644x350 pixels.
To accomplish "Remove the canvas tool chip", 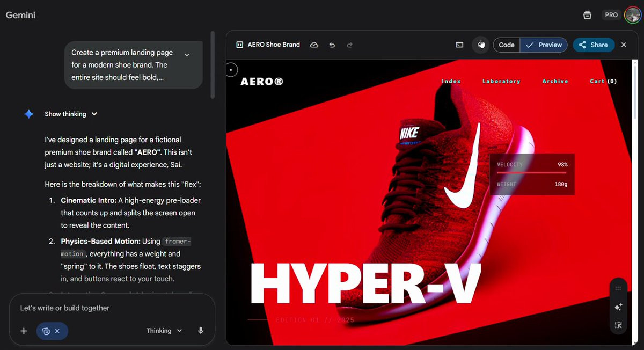I will (x=57, y=331).
